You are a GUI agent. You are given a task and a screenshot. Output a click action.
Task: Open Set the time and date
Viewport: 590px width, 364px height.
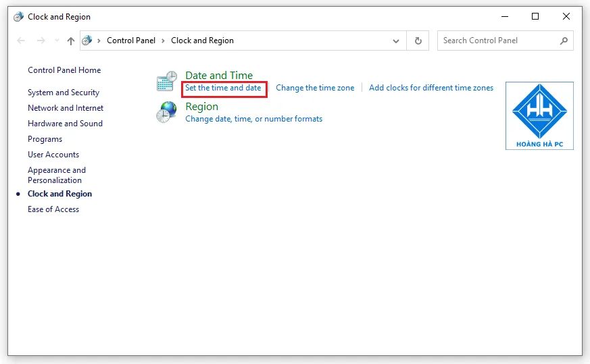[x=223, y=88]
